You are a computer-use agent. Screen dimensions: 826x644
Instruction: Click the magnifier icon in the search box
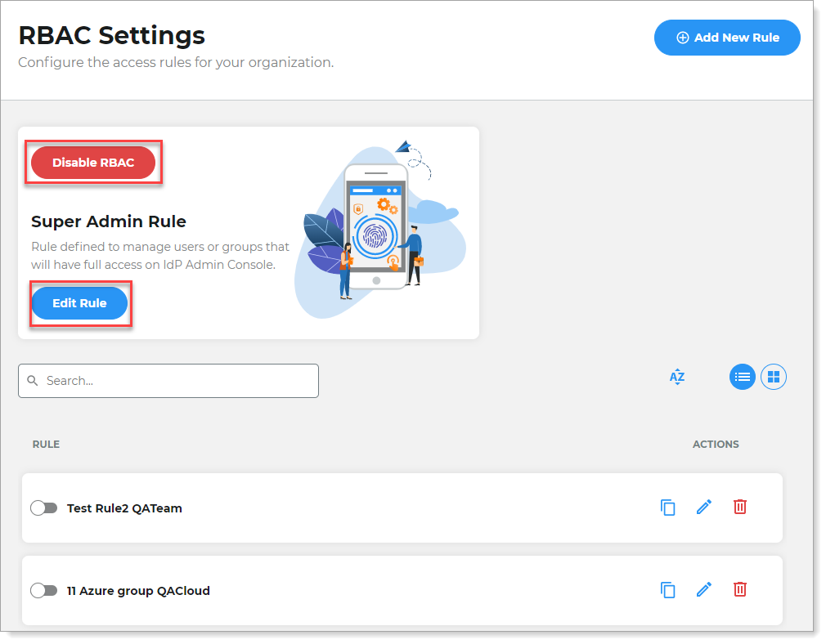point(33,381)
